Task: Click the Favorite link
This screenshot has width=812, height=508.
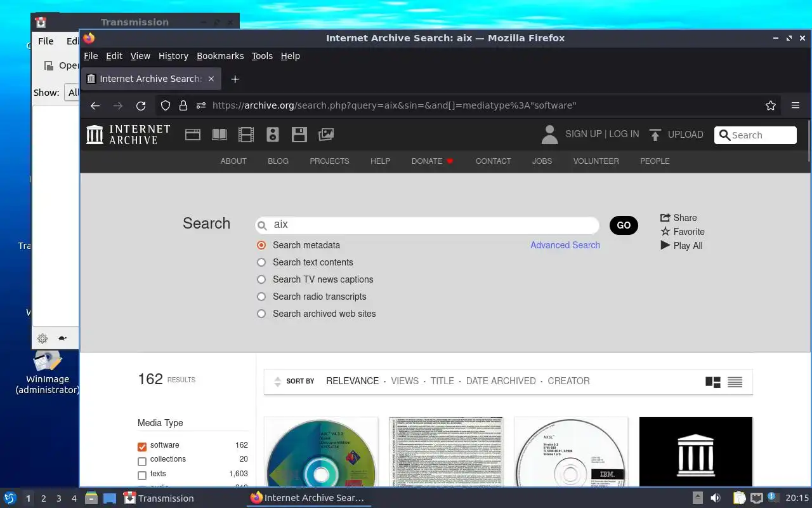Action: (x=683, y=232)
